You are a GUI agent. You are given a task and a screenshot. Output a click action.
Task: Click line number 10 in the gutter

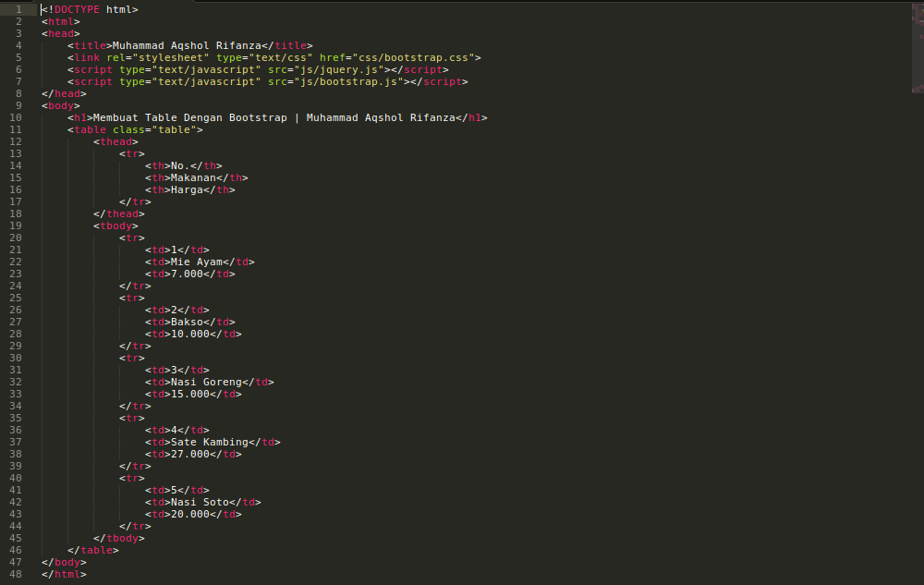coord(18,117)
